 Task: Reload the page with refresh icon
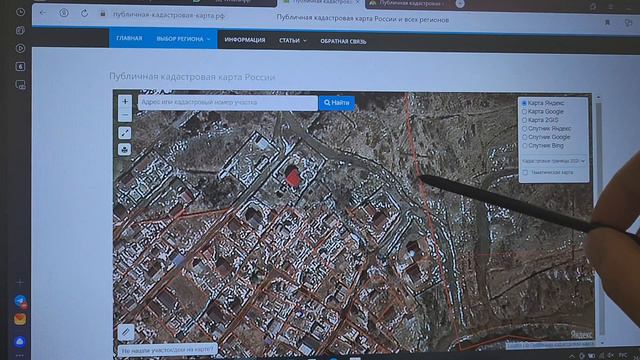[84, 13]
